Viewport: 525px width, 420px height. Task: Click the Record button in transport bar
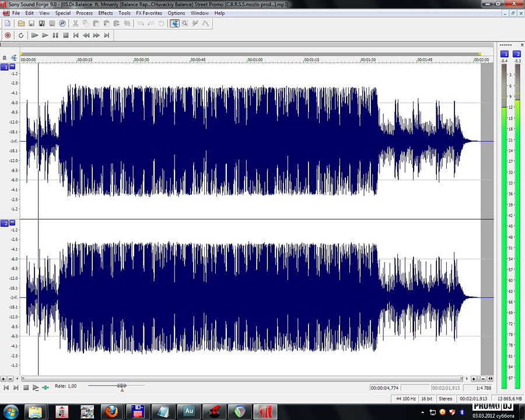click(8, 36)
